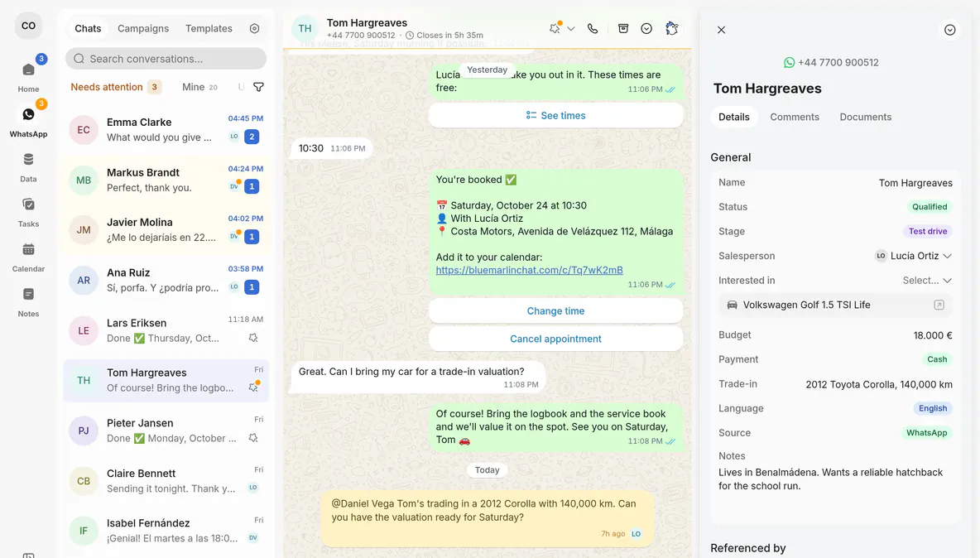
Task: Change the Qualified status tag
Action: point(930,207)
